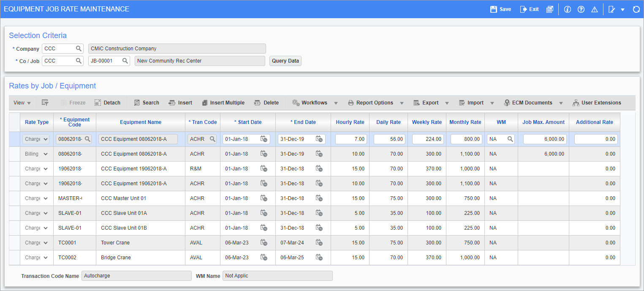The width and height of the screenshot is (644, 291).
Task: Click the Delete icon in the grid toolbar
Action: pos(266,102)
